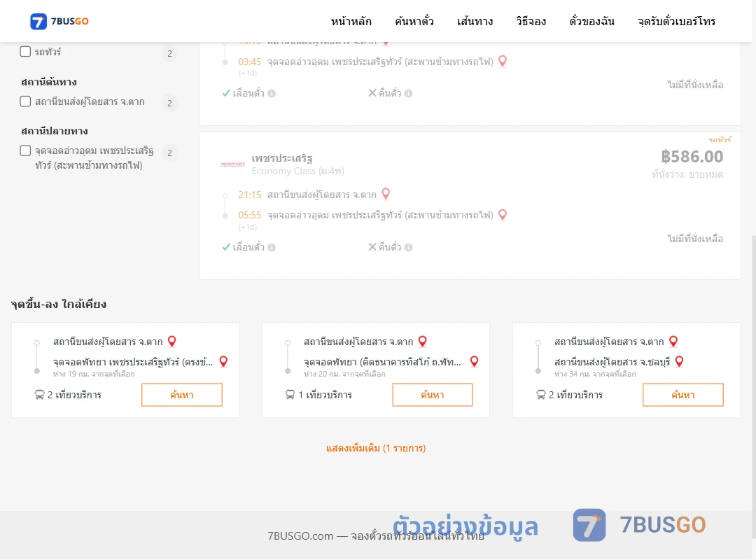Click bus icon beside 2 เที่ยวบริการ in 19 กม. card
The height and width of the screenshot is (560, 756).
coord(39,395)
